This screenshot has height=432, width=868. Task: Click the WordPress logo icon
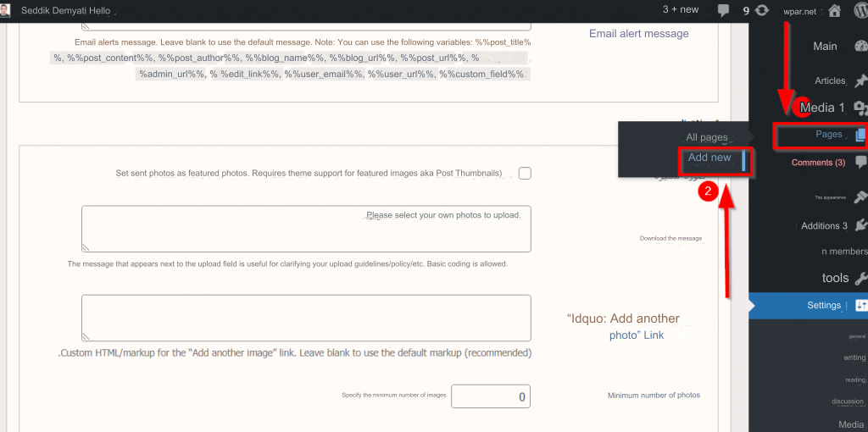point(861,10)
